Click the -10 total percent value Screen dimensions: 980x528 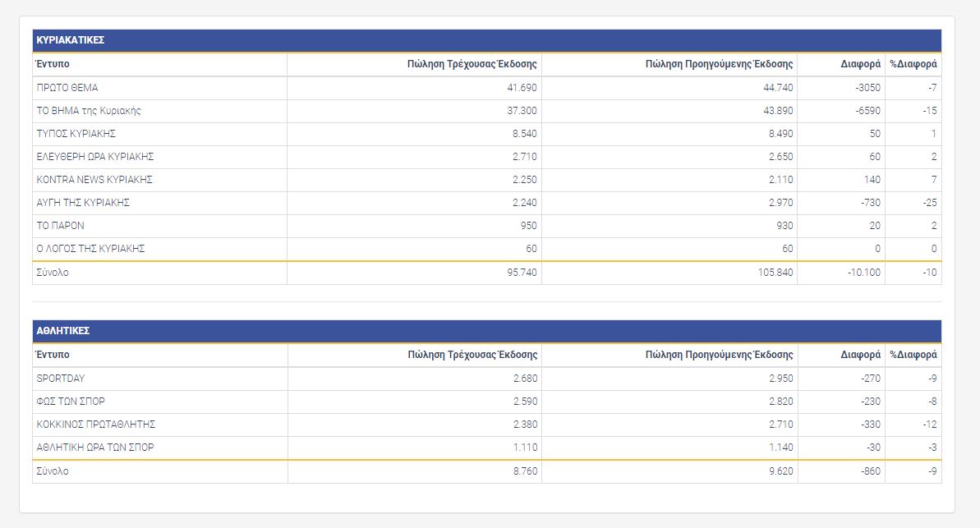point(930,273)
